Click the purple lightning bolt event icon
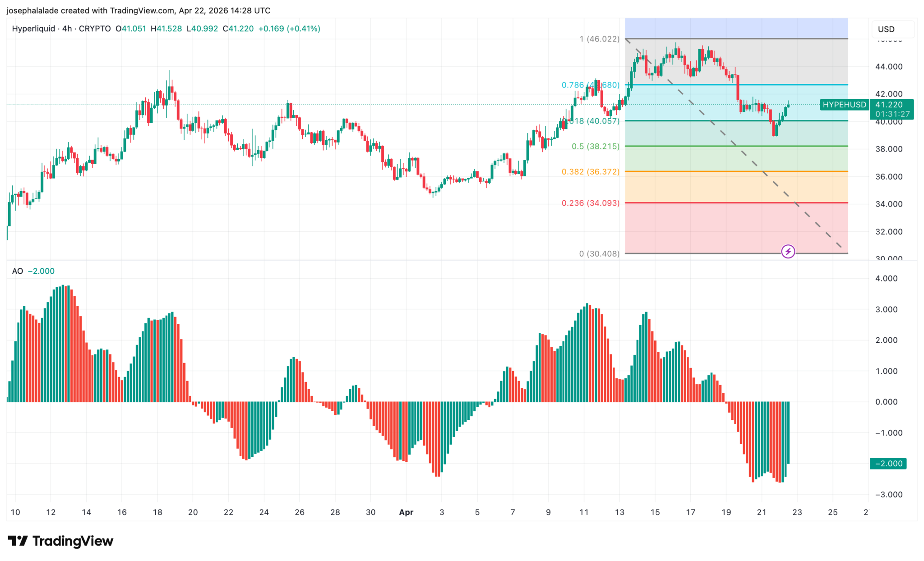Screen dimensions: 924x561 (788, 251)
